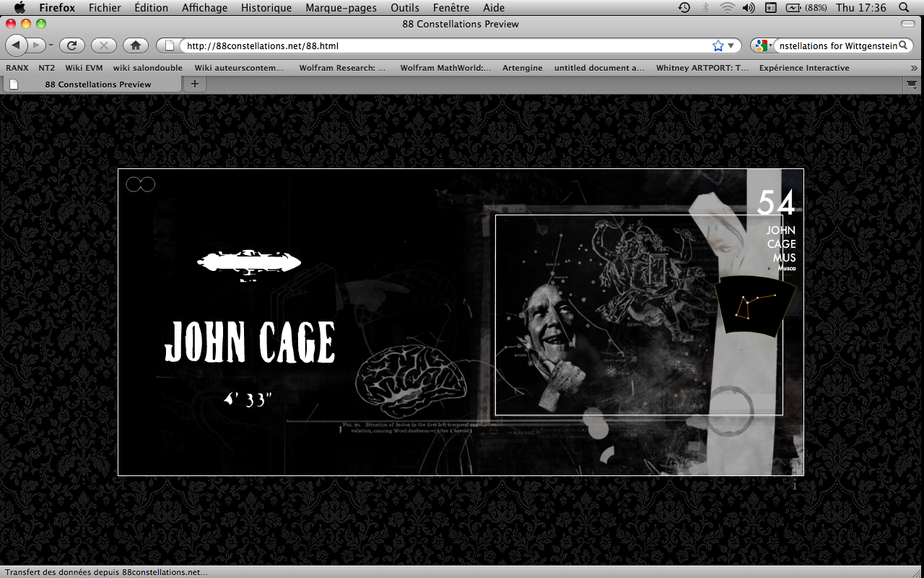924x578 pixels.
Task: Show more bookmarks chevron
Action: 915,68
